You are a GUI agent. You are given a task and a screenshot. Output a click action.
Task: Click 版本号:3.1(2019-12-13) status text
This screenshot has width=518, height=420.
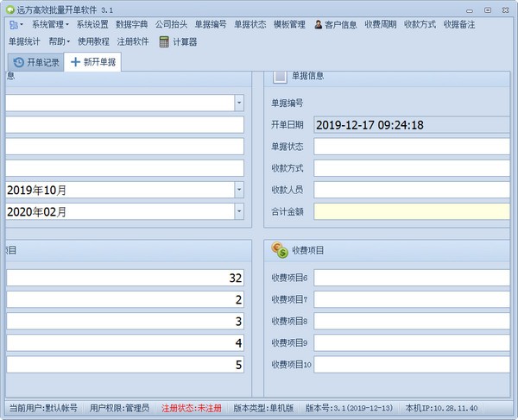click(x=349, y=408)
